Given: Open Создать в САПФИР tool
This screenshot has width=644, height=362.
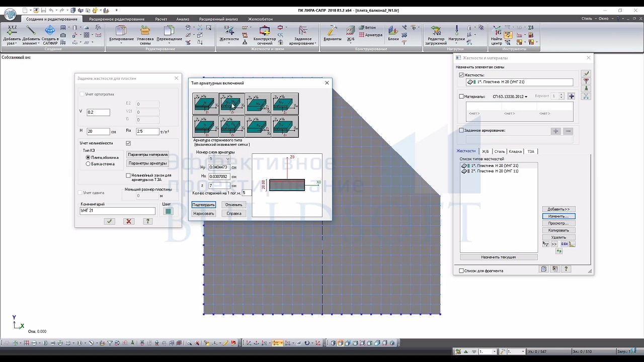Looking at the screenshot, I should (50, 31).
